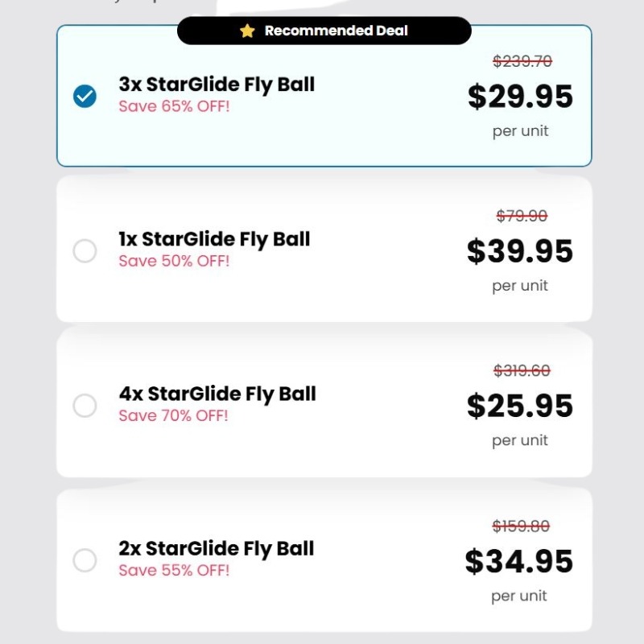This screenshot has height=644, width=644.
Task: Click the Save 50% OFF! label
Action: 174,261
